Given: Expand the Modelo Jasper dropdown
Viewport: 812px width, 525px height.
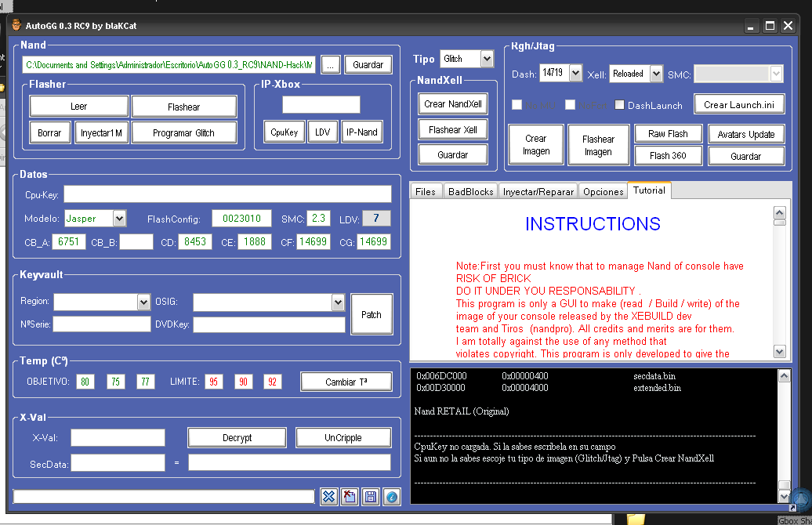Looking at the screenshot, I should point(119,219).
